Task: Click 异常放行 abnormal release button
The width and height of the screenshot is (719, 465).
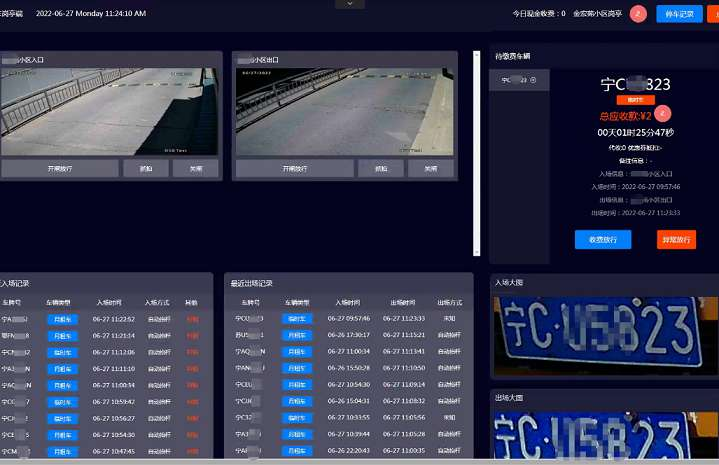Action: [676, 240]
